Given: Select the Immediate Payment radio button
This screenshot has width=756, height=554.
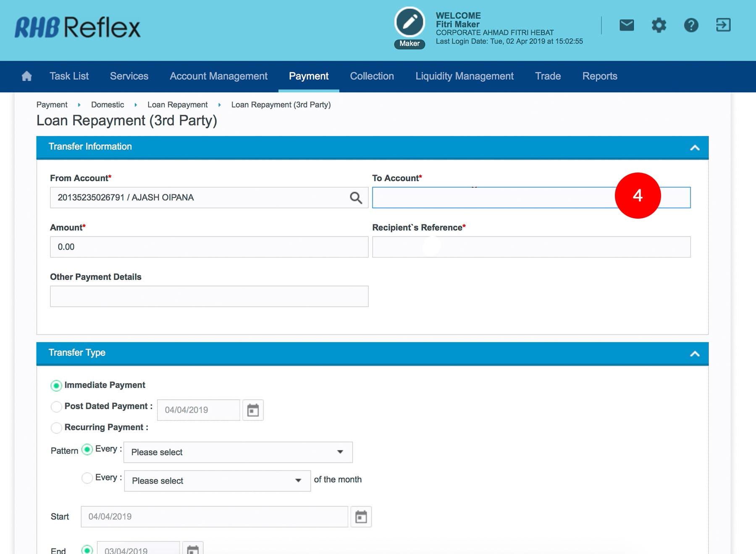Looking at the screenshot, I should click(56, 385).
